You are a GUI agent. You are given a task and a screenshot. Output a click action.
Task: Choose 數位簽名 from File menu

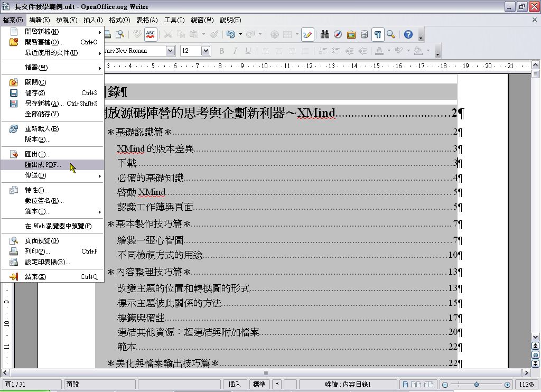tap(52, 201)
